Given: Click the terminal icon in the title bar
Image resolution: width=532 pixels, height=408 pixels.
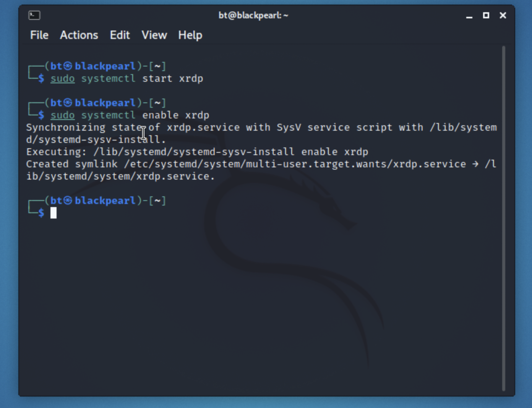Looking at the screenshot, I should pyautogui.click(x=34, y=15).
